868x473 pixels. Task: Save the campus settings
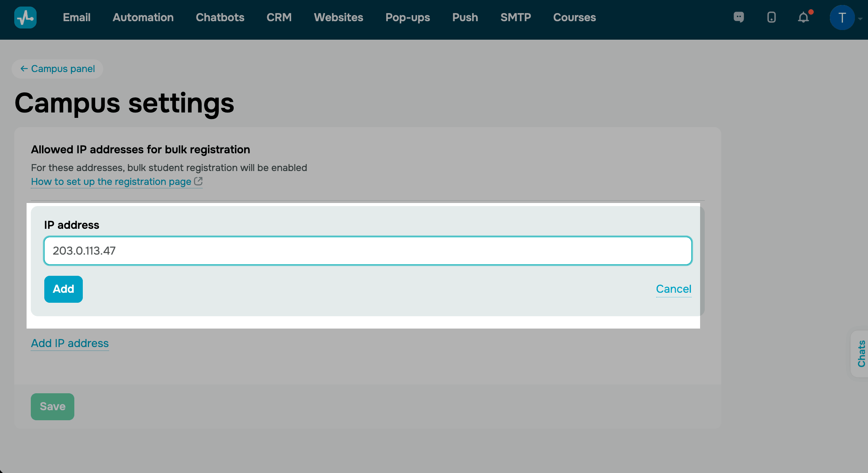(x=52, y=406)
